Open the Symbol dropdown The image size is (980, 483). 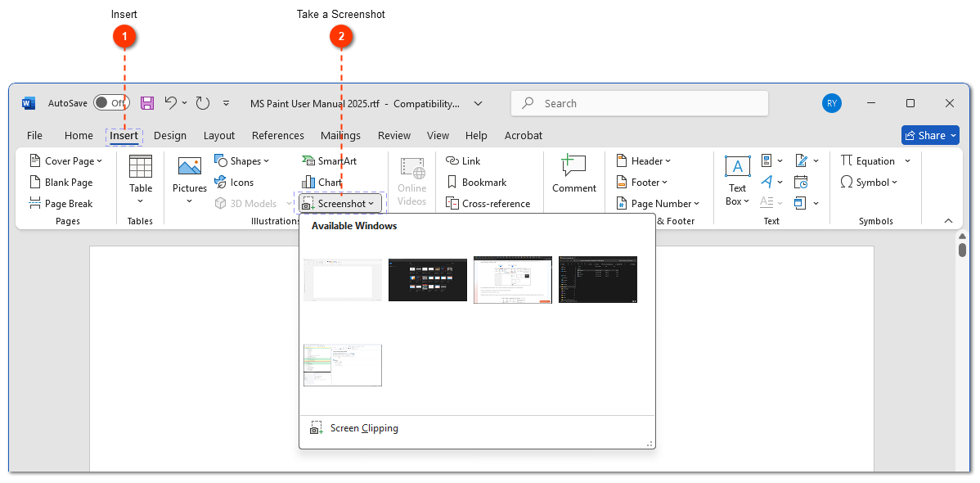tap(870, 182)
